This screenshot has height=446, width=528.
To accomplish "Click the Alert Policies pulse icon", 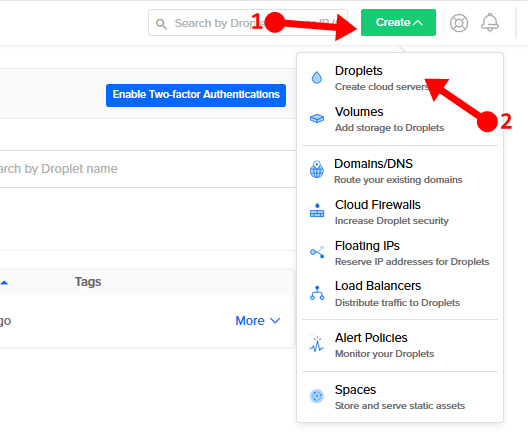I will pos(317,344).
